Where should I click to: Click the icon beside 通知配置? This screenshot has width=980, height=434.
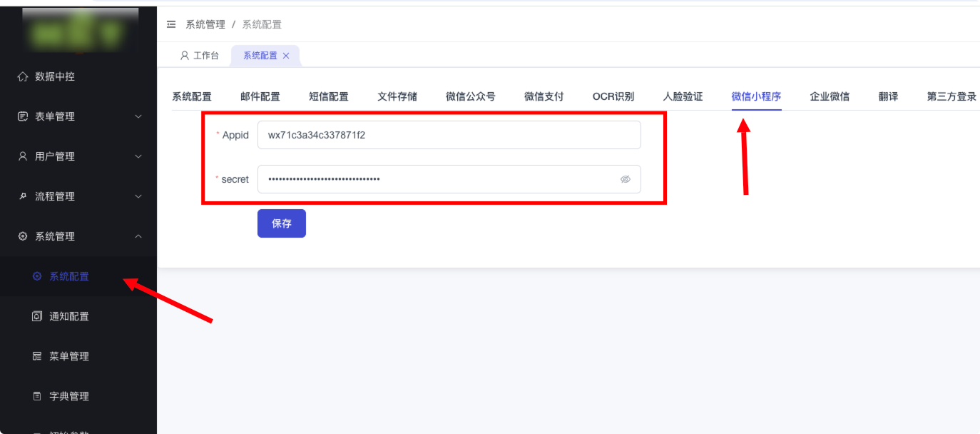[x=37, y=316]
